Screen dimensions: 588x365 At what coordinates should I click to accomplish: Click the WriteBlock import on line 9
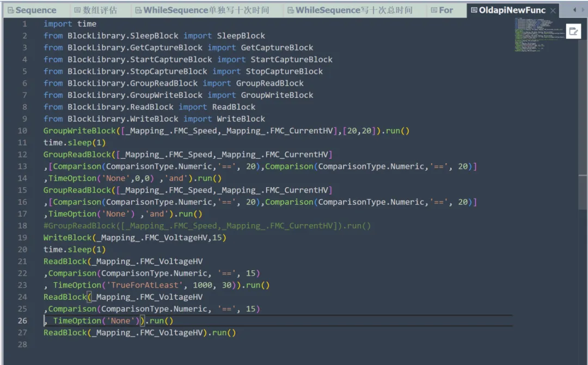(154, 119)
